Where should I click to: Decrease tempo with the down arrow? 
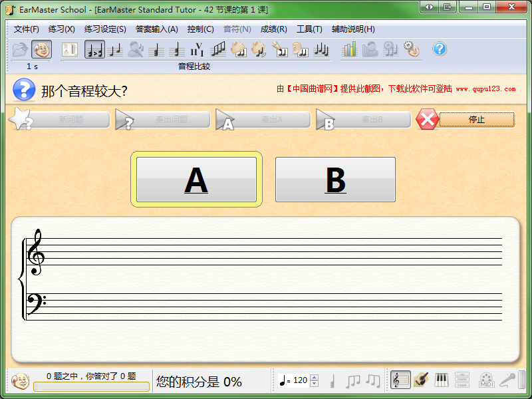(315, 384)
